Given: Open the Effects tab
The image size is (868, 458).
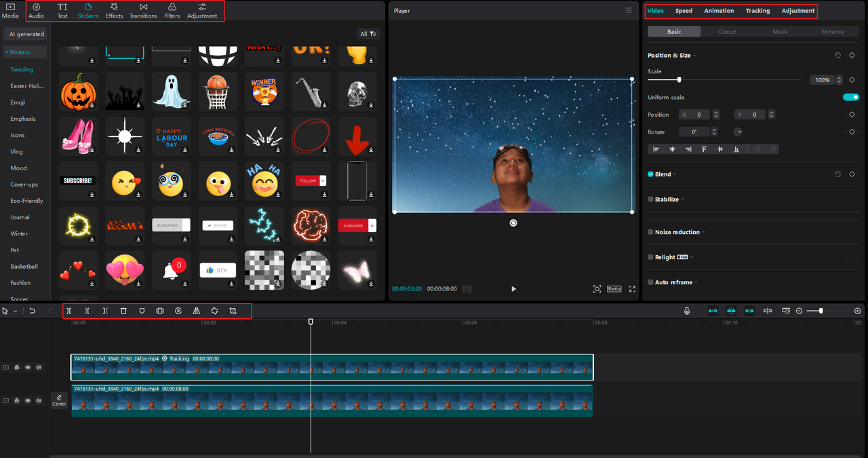Looking at the screenshot, I should [x=114, y=11].
